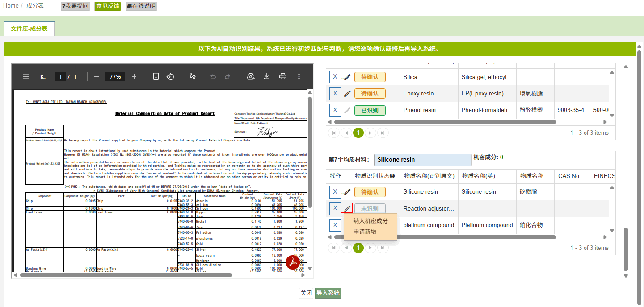Print the PDF document using printer icon
Screen dimensions: 644x307
coord(283,76)
